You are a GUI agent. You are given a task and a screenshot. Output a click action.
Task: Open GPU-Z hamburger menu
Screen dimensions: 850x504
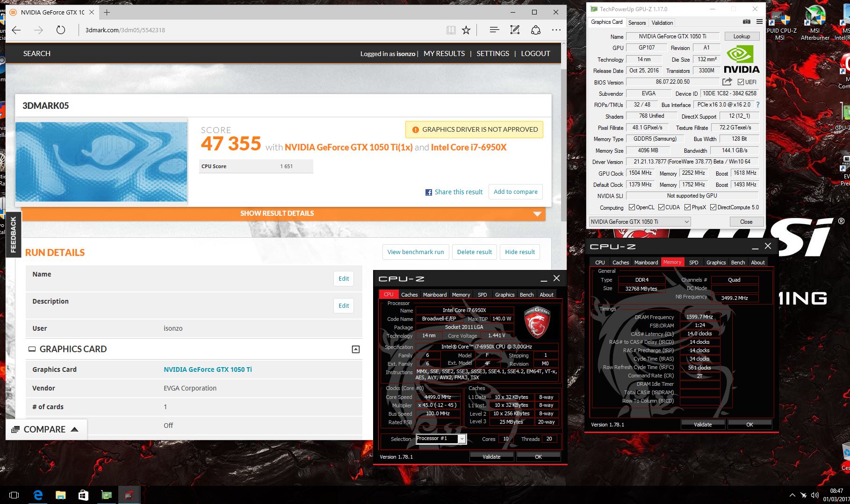[759, 22]
